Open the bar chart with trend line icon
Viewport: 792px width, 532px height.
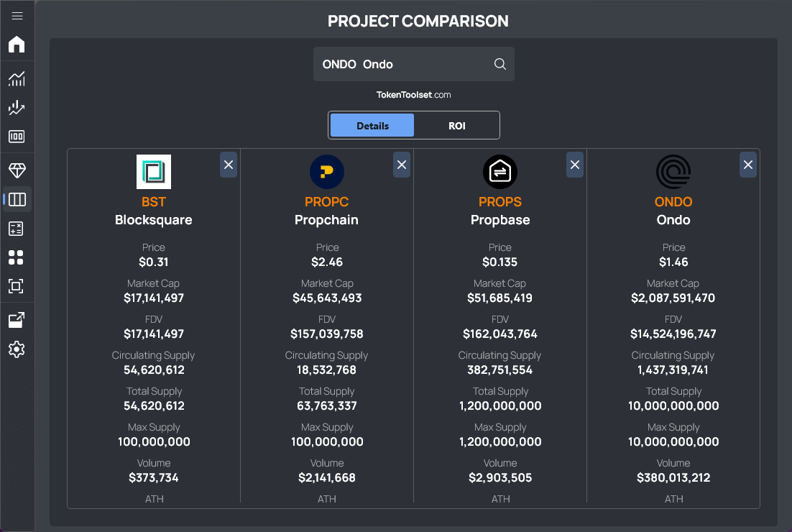pyautogui.click(x=17, y=78)
